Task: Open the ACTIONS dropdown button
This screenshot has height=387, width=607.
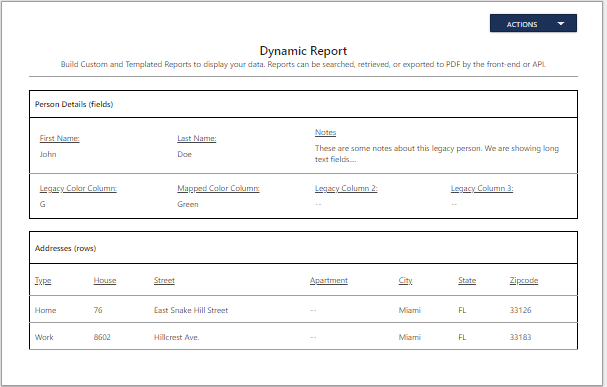Action: [x=533, y=24]
